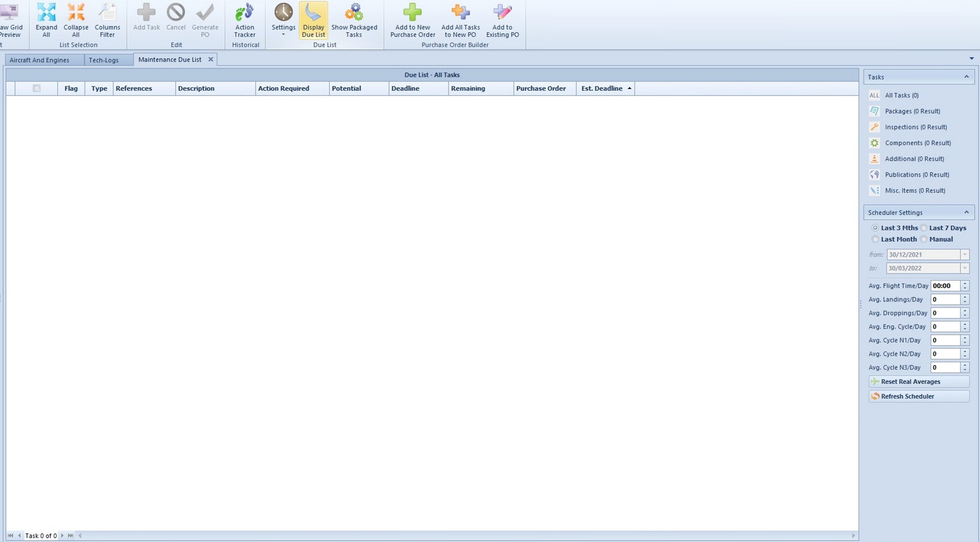
Task: Click the Reset Real Averages button
Action: click(x=918, y=381)
